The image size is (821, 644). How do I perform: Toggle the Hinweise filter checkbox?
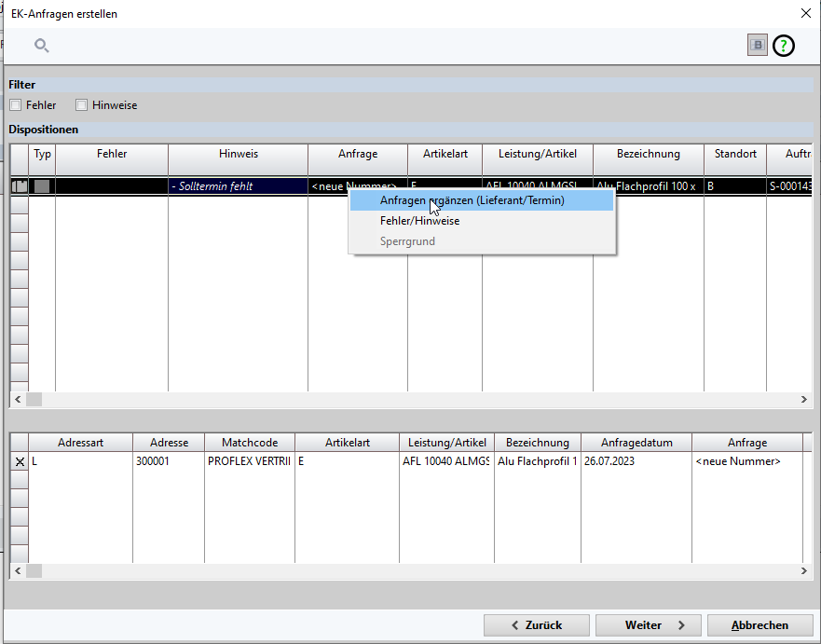82,105
